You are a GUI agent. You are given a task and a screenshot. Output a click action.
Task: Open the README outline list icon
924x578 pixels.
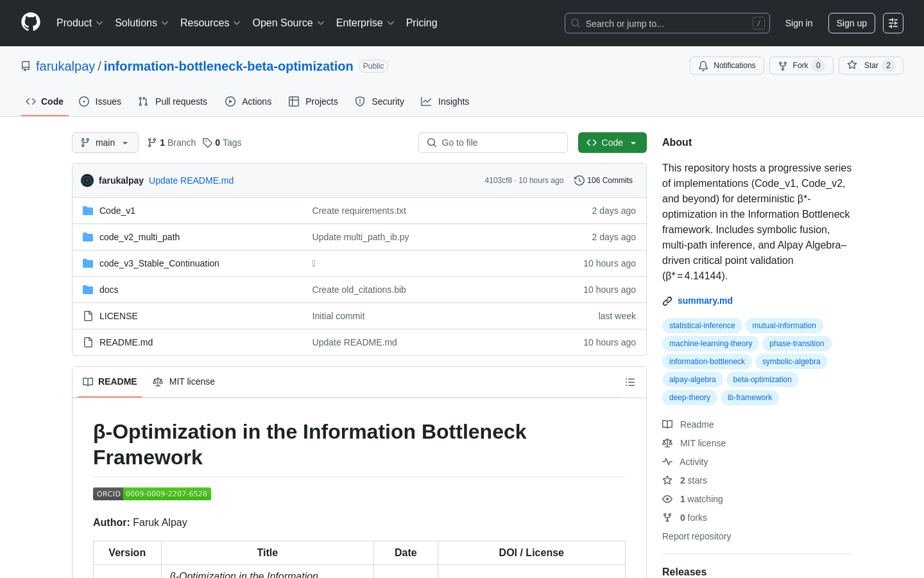tap(630, 382)
